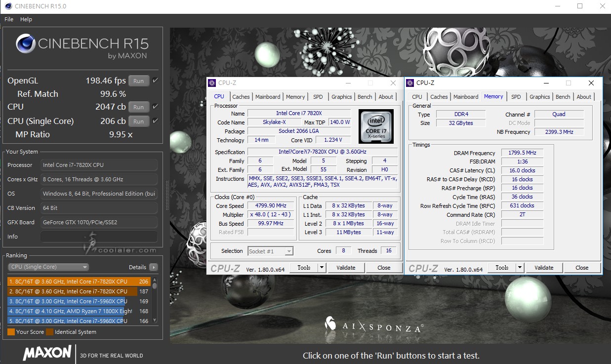This screenshot has height=364, width=611.
Task: Open Mainboard tab in left CPU-Z window
Action: pos(268,97)
